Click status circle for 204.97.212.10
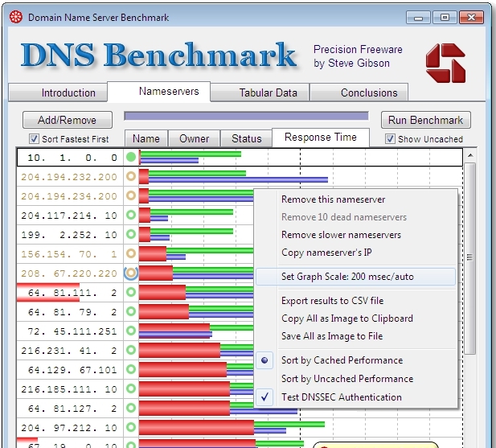The width and height of the screenshot is (496, 448). coord(131,427)
